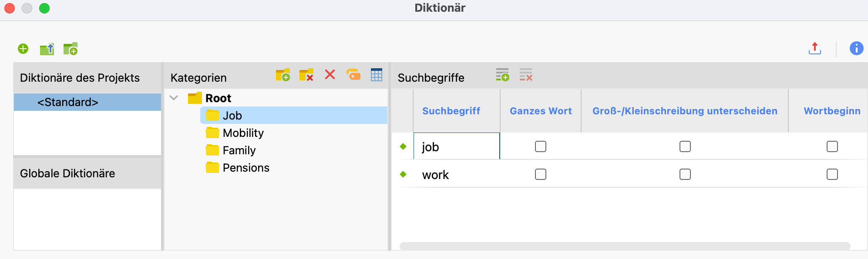Collapse the Root category tree
The width and height of the screenshot is (868, 259).
174,98
